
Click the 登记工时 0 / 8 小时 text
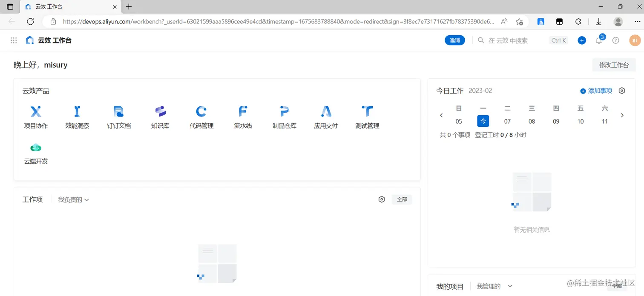click(x=500, y=135)
